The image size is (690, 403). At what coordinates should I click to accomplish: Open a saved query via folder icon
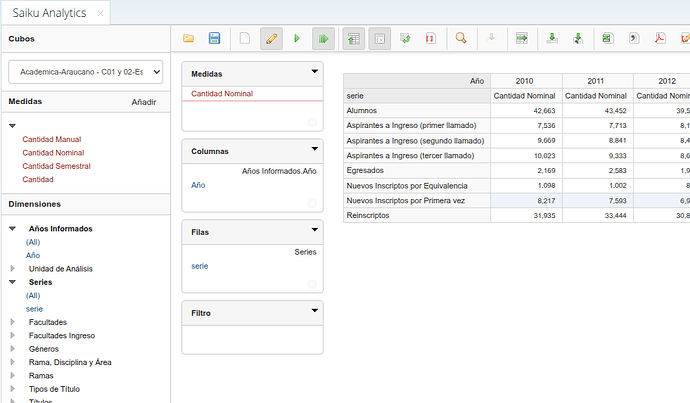coord(188,38)
